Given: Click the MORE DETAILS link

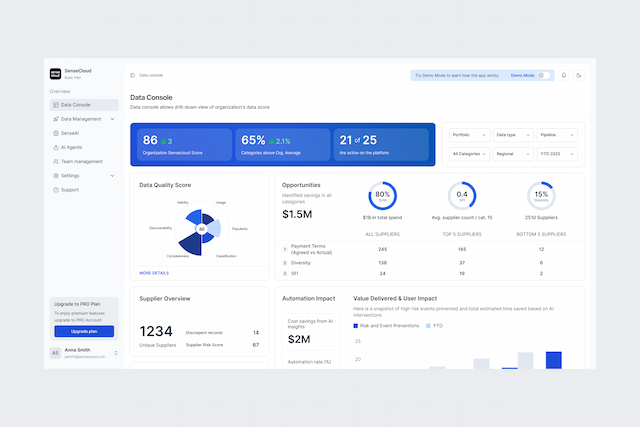Looking at the screenshot, I should click(x=154, y=273).
